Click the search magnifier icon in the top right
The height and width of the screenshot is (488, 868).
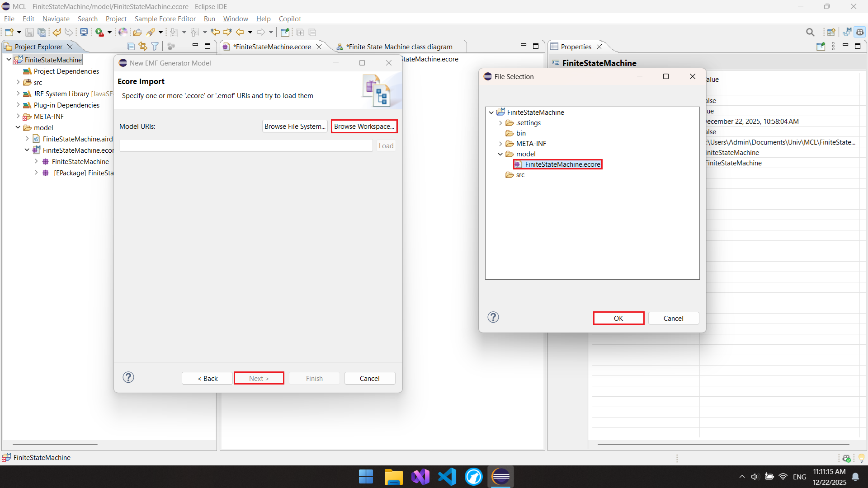click(810, 33)
